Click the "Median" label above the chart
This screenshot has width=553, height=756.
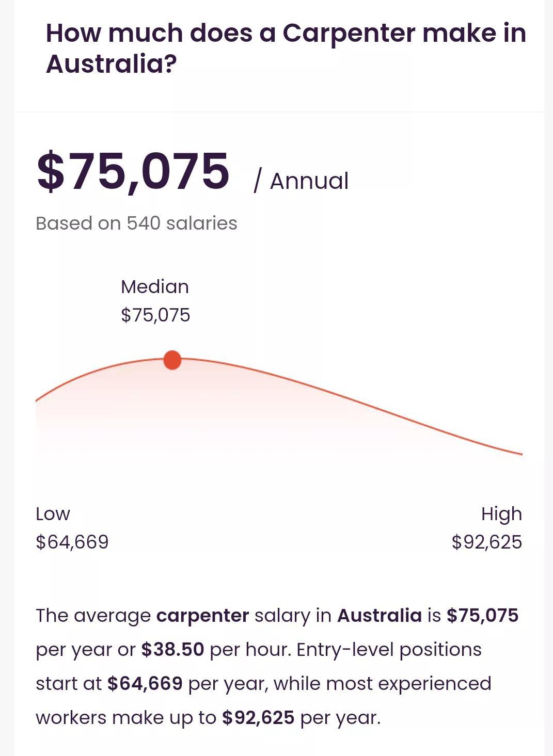pos(154,286)
